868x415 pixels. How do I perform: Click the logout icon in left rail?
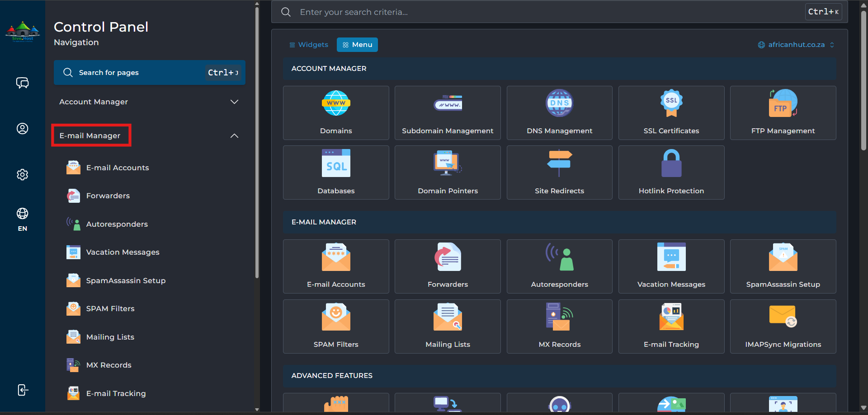tap(23, 390)
